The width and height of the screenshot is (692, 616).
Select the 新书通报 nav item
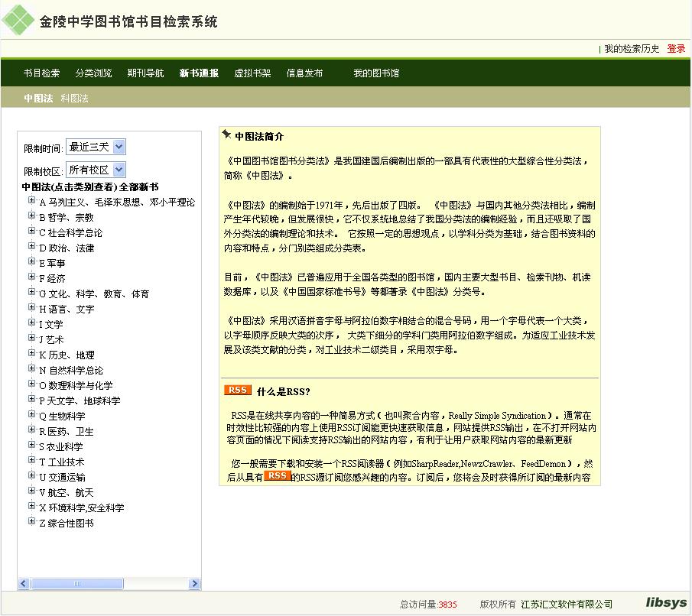pyautogui.click(x=199, y=73)
